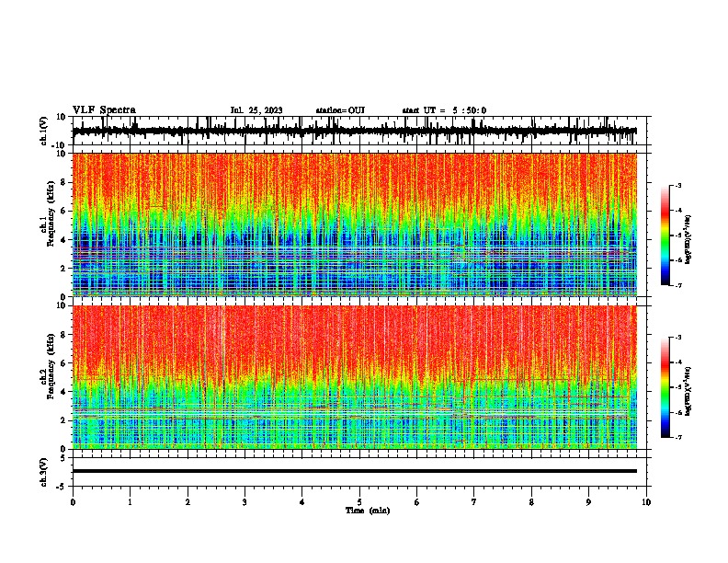This screenshot has height=563, width=728.
Task: Click the "Time (min)" axis title
Action: tap(368, 511)
